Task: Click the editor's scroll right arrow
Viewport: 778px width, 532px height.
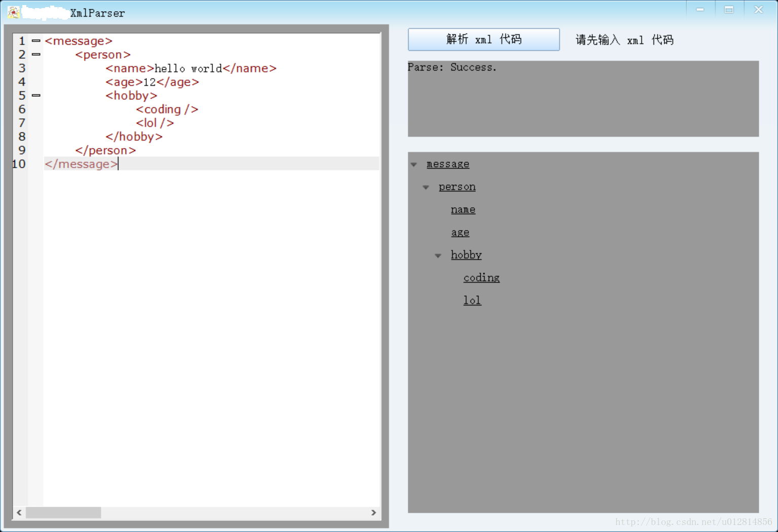Action: [374, 513]
